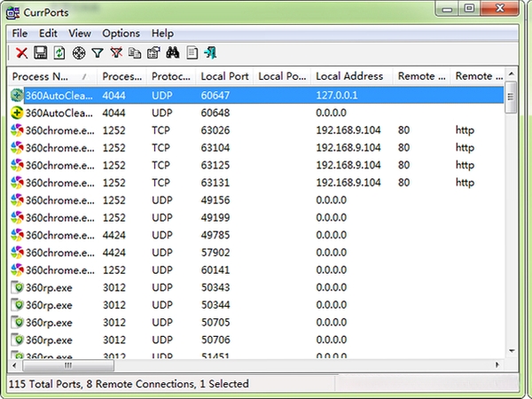
Task: Click remote port 80 in port 63131 row
Action: click(403, 183)
